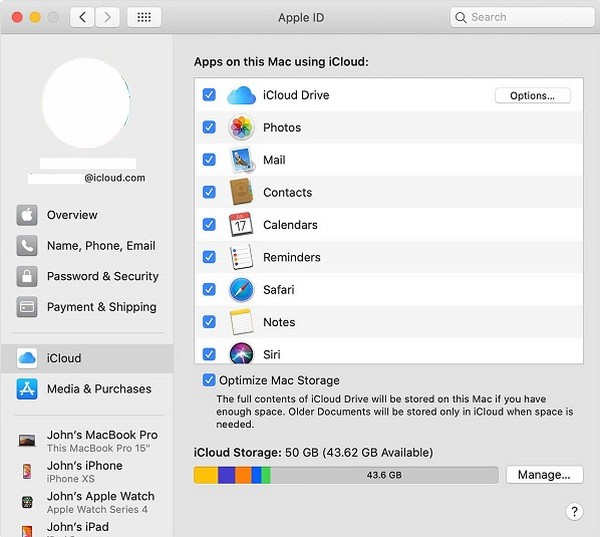This screenshot has width=600, height=537.
Task: Click Manage storage button
Action: pos(545,475)
